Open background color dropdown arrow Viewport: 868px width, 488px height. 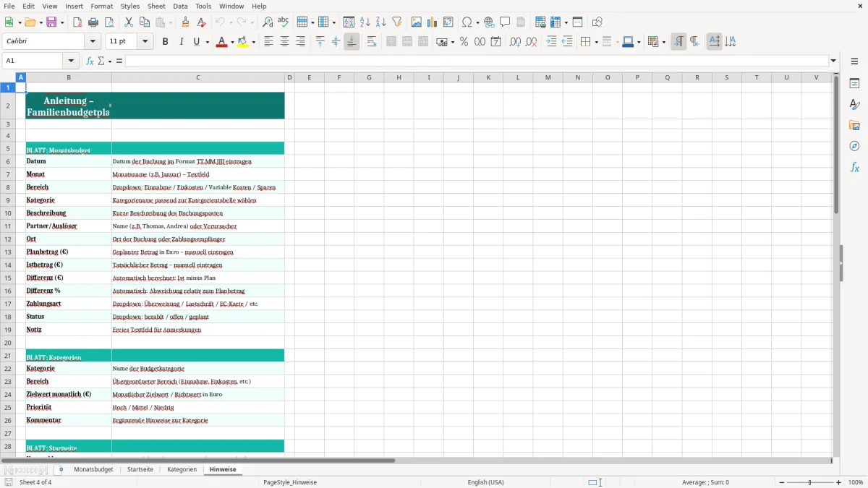253,42
